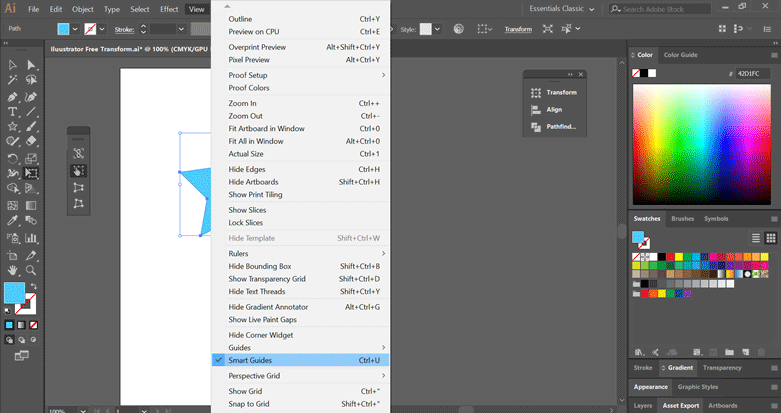This screenshot has width=781, height=413.
Task: Click Change Screen Mode icon
Action: 21,356
